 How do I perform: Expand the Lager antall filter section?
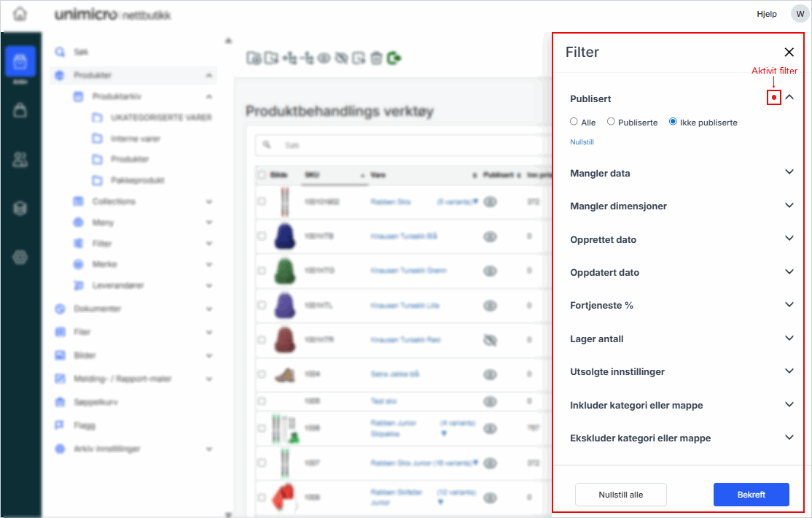789,339
